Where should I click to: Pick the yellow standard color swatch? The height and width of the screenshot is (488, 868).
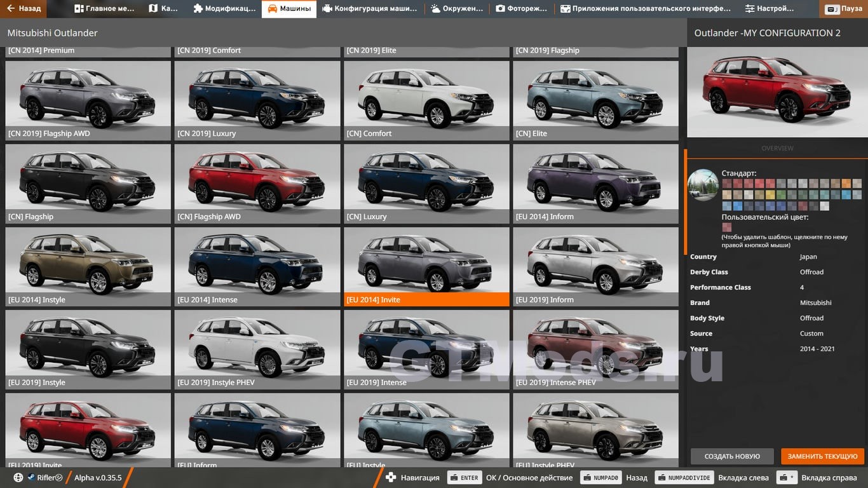point(770,194)
